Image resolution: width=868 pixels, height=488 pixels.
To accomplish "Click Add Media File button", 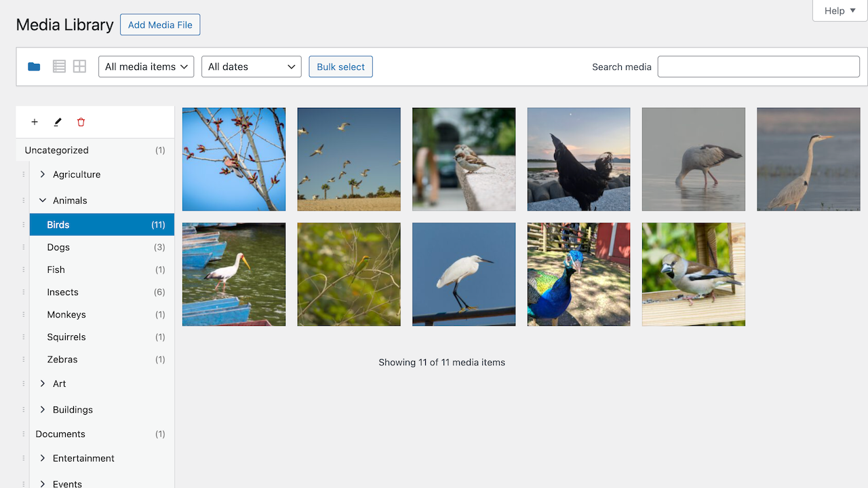I will (x=160, y=25).
